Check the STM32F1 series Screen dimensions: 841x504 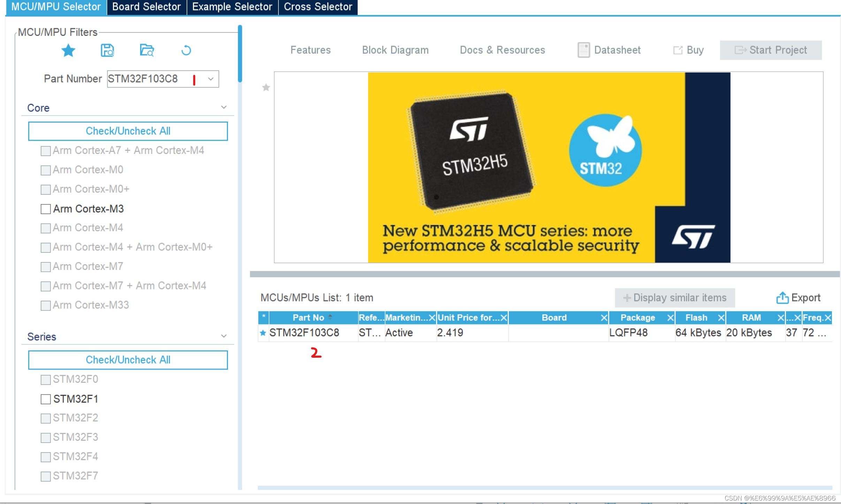point(46,399)
